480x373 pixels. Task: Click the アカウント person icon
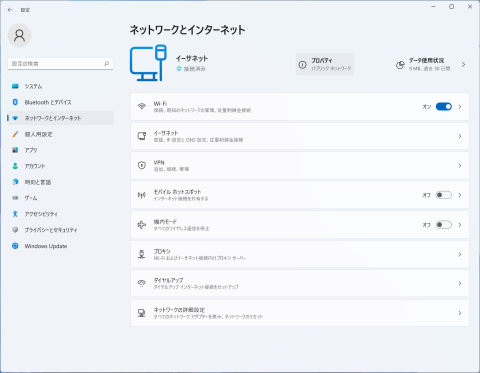coord(15,166)
